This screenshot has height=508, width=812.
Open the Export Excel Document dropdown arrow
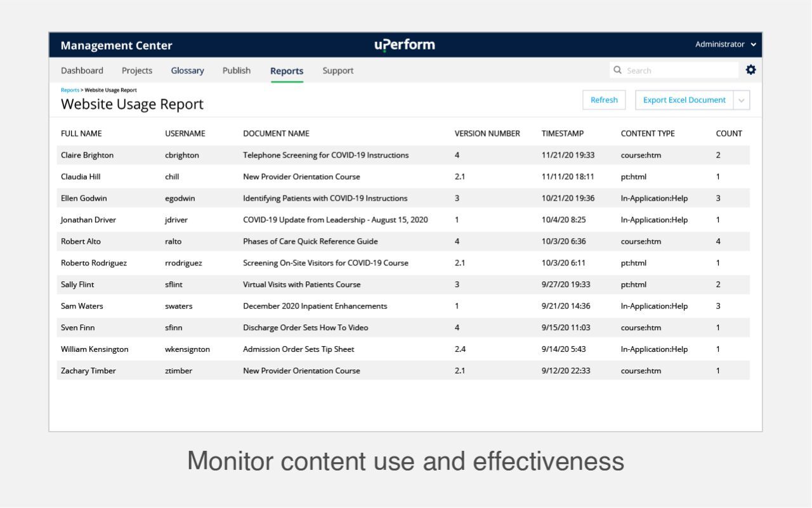(x=742, y=100)
